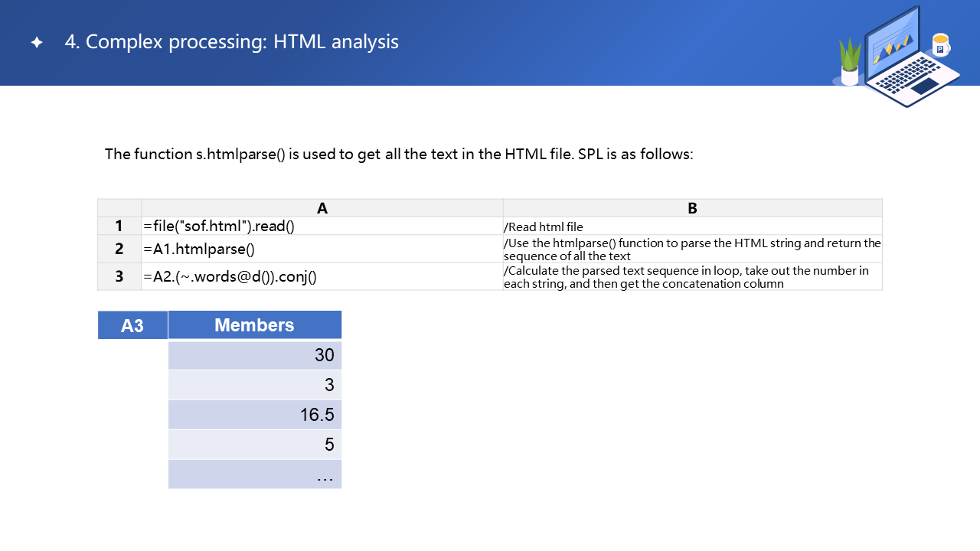
Task: Click row number 2 in code grid
Action: coord(119,249)
